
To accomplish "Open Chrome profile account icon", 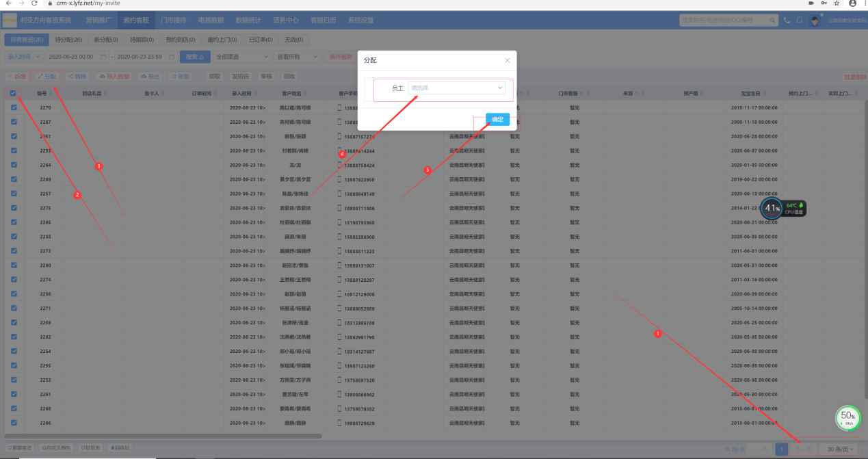I will pos(852,3).
